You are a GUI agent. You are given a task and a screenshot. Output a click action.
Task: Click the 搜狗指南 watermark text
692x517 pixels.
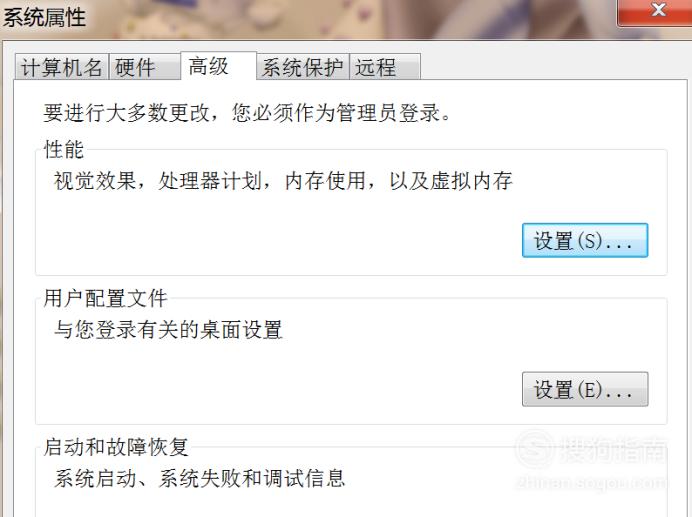613,449
